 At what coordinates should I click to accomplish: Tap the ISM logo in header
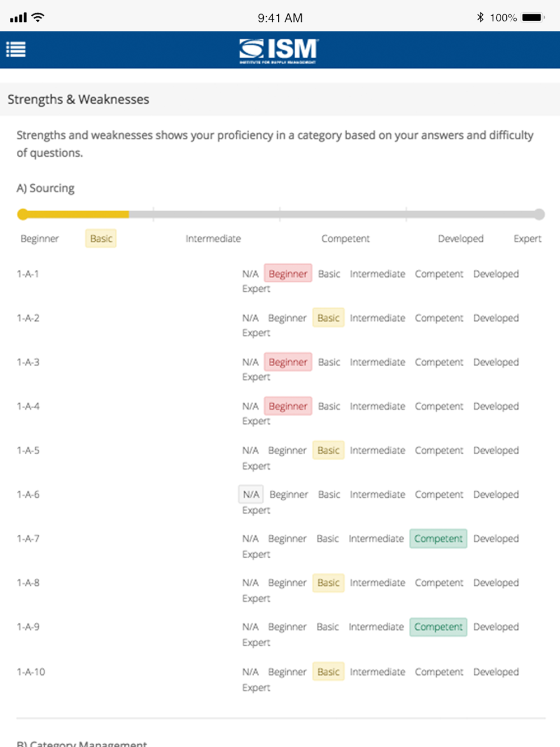pyautogui.click(x=279, y=50)
